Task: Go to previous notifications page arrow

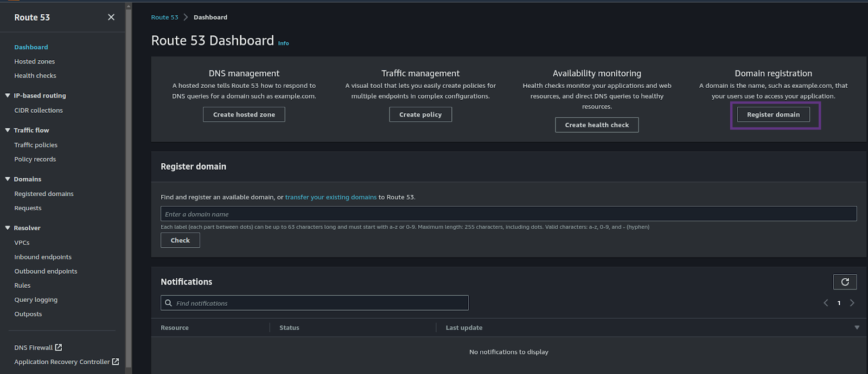Action: tap(826, 303)
